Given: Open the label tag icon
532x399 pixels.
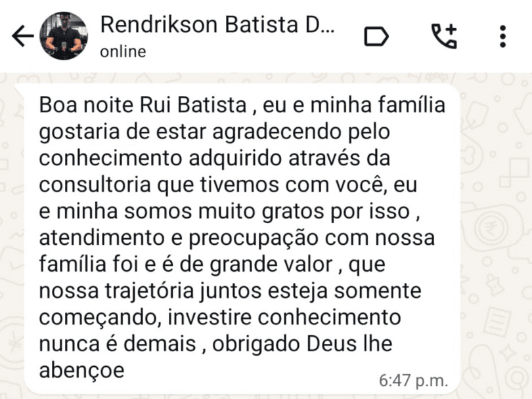Looking at the screenshot, I should 376,37.
